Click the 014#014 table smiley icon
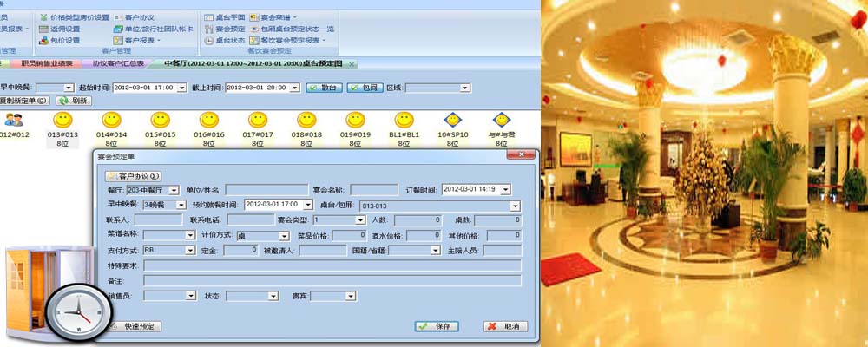Screen dimensions: 868x347 111,119
